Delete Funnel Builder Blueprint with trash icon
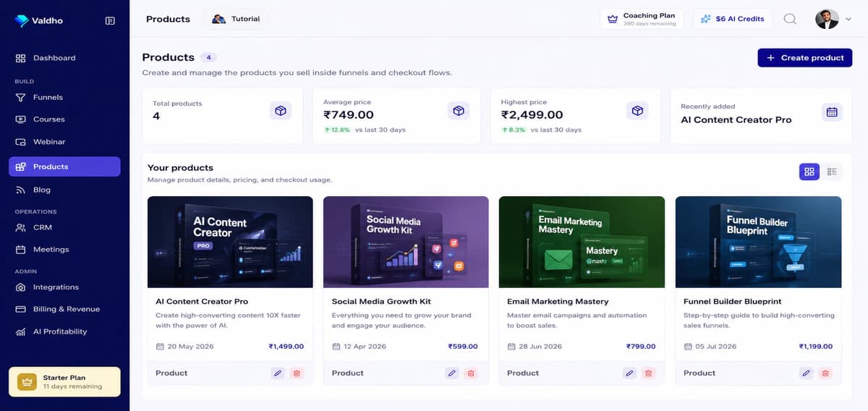 tap(825, 373)
